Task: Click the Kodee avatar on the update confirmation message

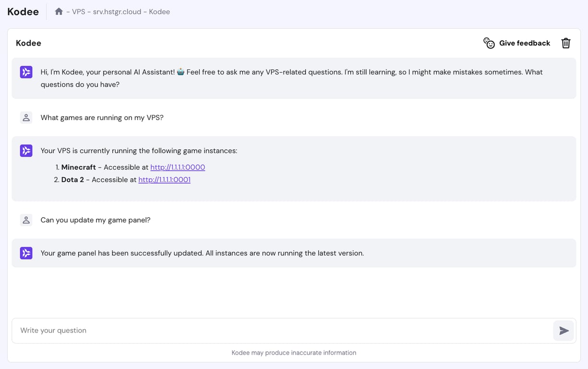Action: pos(26,253)
